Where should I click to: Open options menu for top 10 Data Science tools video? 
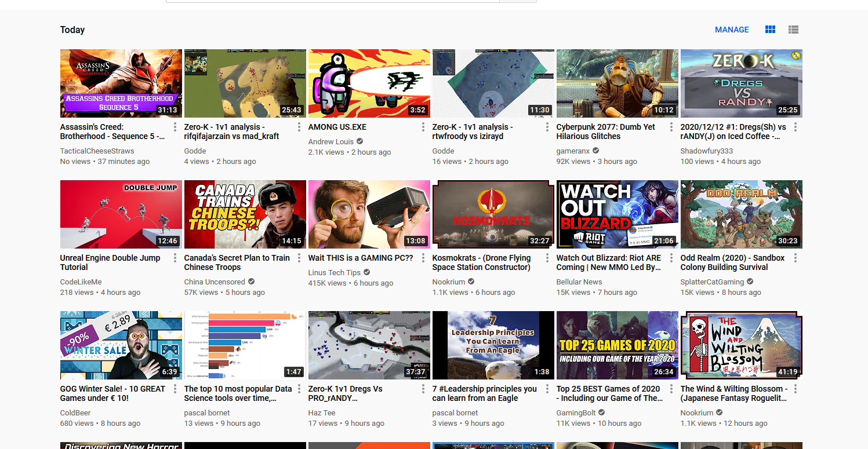[x=299, y=389]
